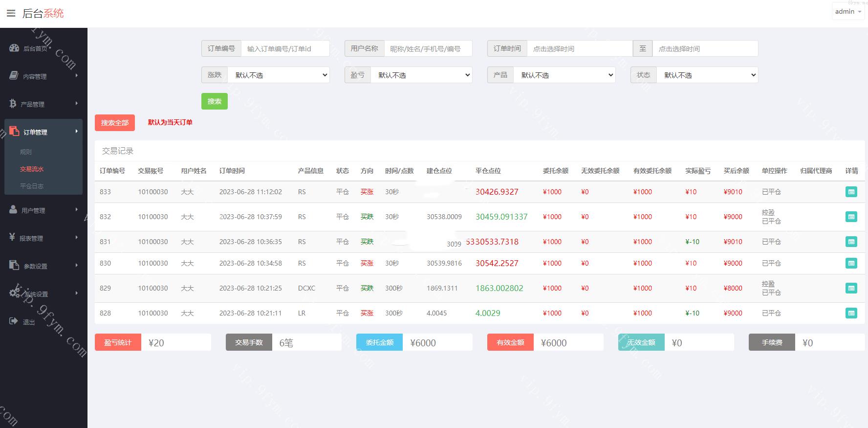Image resolution: width=868 pixels, height=428 pixels.
Task: View details icon for order 829
Action: pyautogui.click(x=851, y=289)
